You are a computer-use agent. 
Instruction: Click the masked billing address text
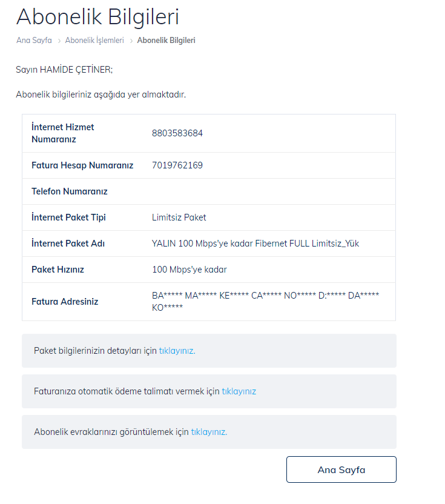[265, 301]
